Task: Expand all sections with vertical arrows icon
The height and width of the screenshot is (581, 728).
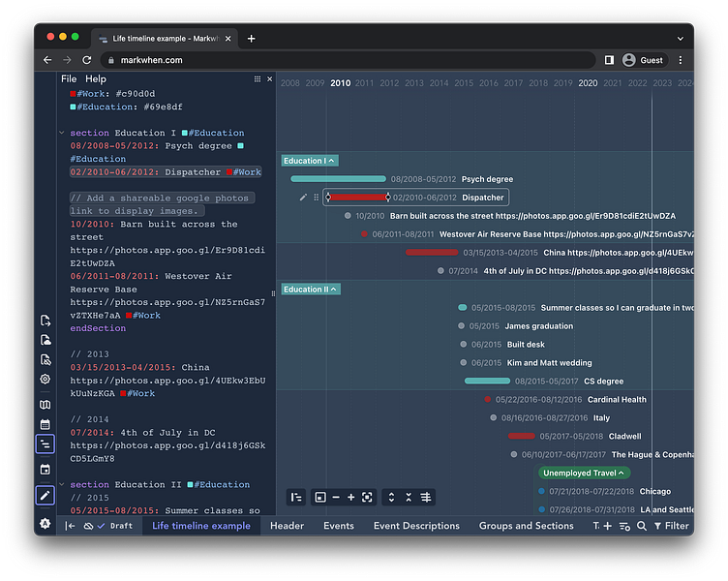Action: click(391, 498)
